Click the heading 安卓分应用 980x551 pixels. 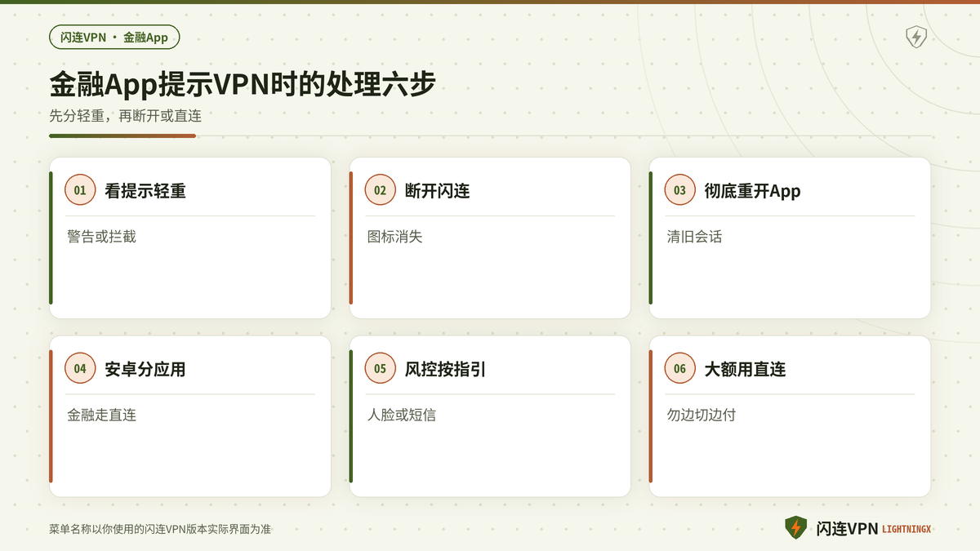click(145, 369)
